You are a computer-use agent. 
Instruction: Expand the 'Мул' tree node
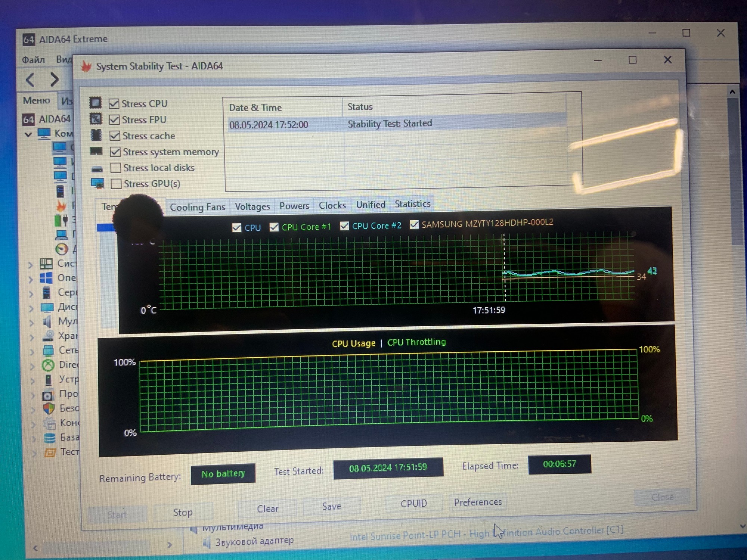(x=32, y=323)
